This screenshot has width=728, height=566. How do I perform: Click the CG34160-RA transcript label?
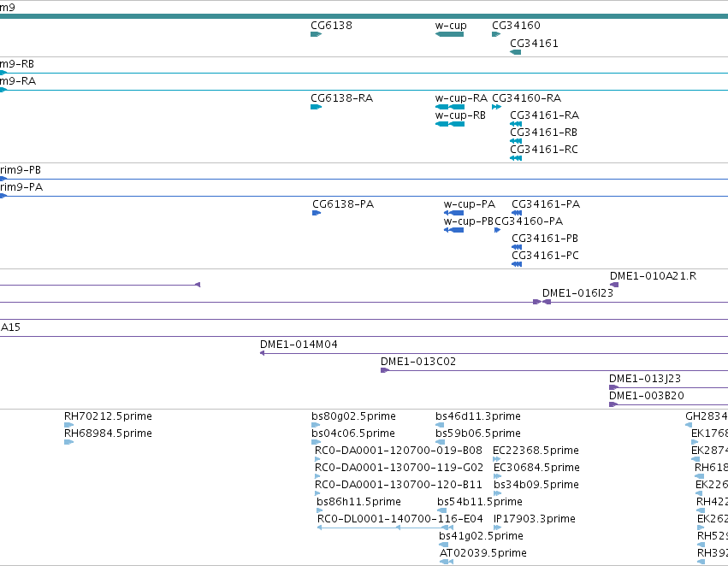(x=526, y=98)
